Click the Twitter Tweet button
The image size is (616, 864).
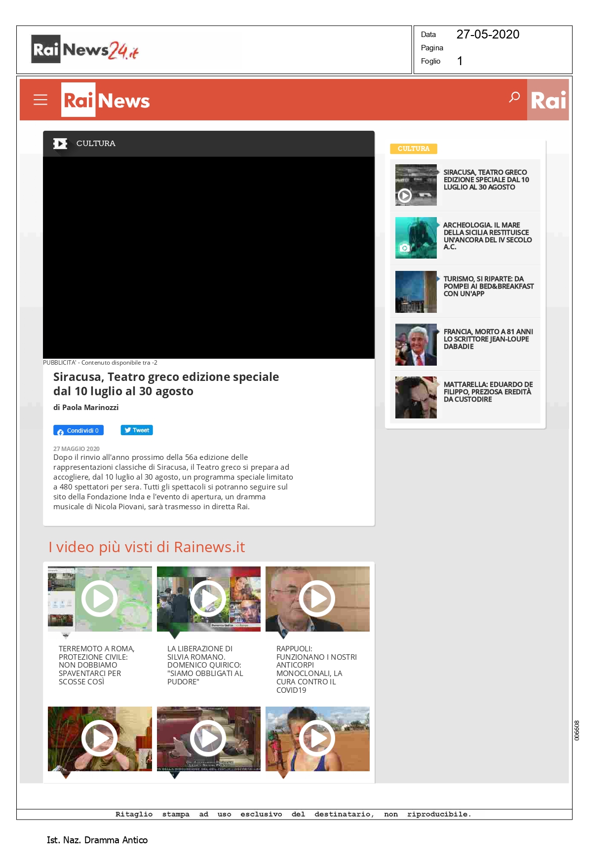click(137, 430)
